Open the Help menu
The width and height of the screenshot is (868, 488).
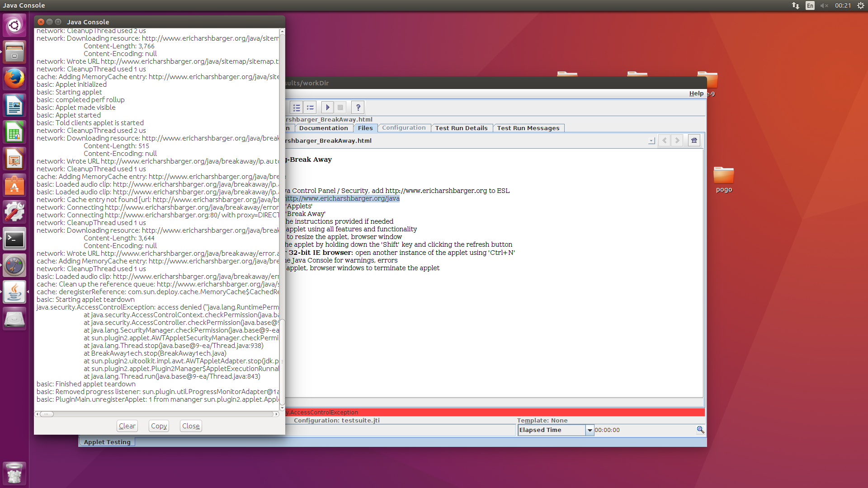696,94
